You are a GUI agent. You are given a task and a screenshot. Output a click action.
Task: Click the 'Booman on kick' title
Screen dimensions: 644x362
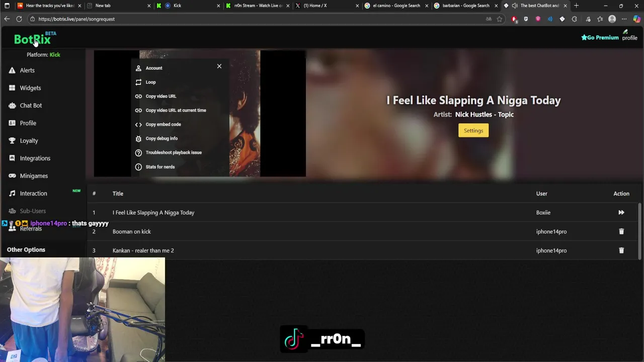(132, 232)
